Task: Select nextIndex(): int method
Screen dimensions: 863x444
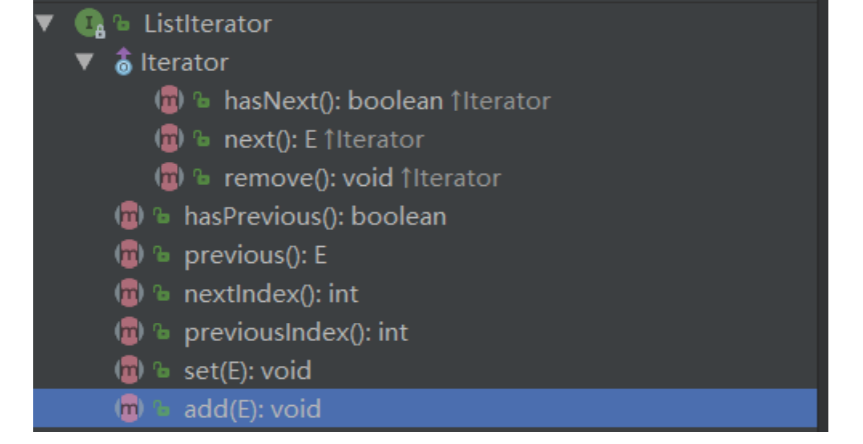Action: coord(271,294)
